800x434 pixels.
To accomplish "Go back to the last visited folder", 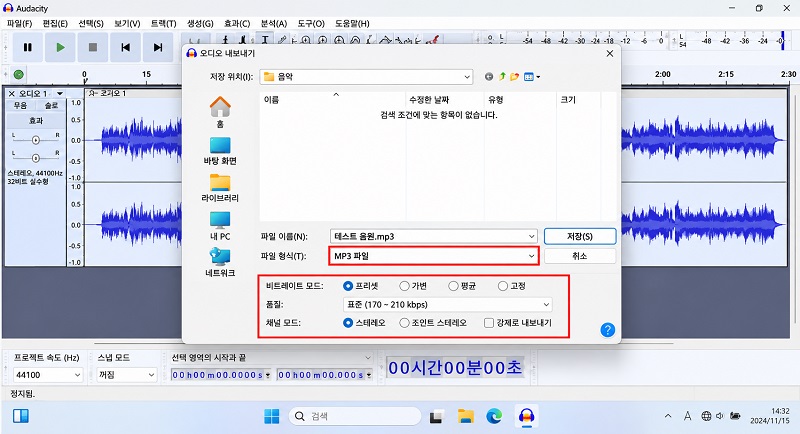I will 489,76.
